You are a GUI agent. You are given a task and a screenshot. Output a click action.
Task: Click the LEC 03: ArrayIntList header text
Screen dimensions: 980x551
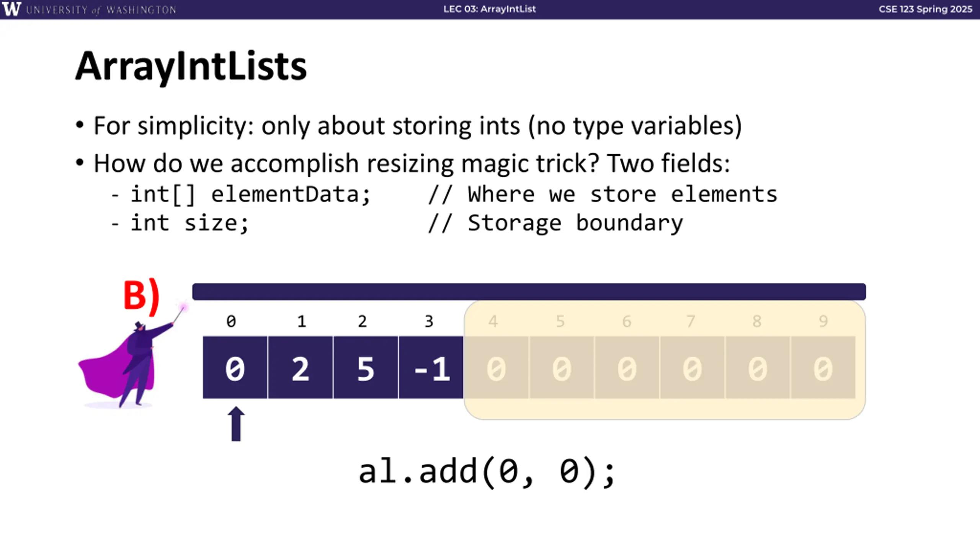[489, 9]
